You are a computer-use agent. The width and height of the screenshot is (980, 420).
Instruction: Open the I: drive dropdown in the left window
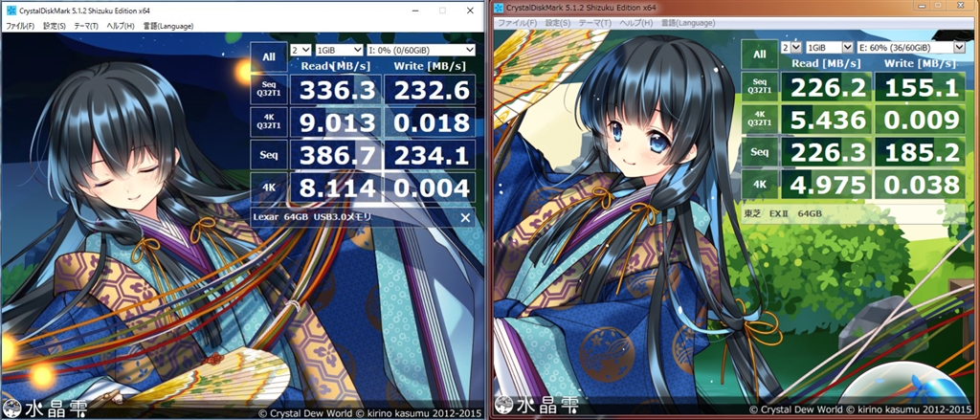click(x=421, y=50)
